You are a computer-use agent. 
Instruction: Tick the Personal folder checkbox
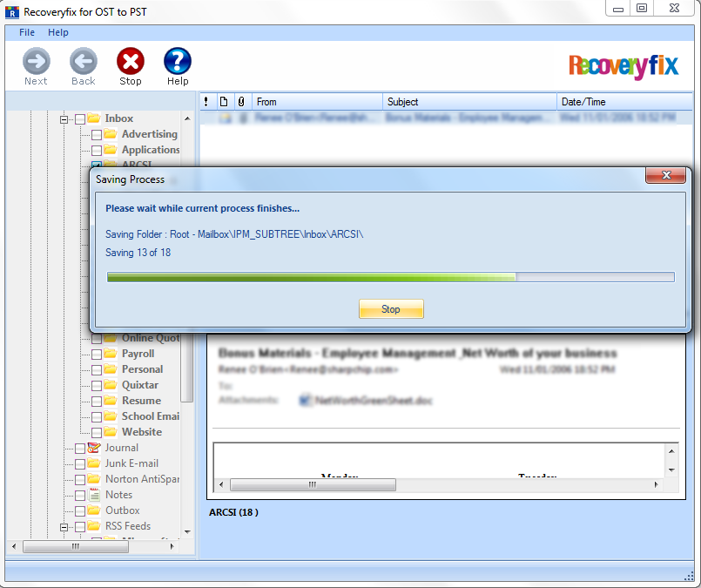click(97, 371)
